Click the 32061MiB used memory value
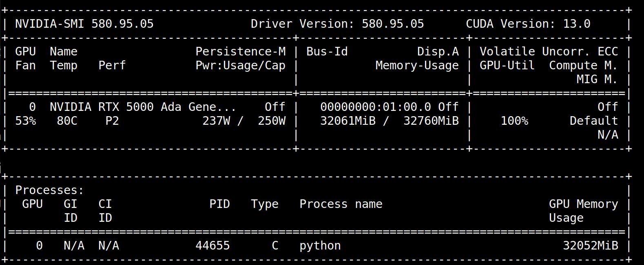The height and width of the screenshot is (265, 644). coord(347,121)
